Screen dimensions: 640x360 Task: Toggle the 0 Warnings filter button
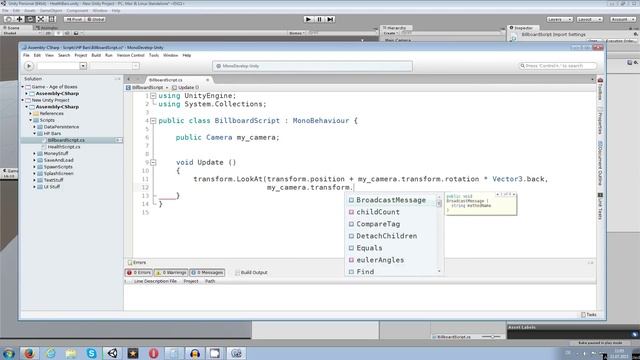pos(171,272)
